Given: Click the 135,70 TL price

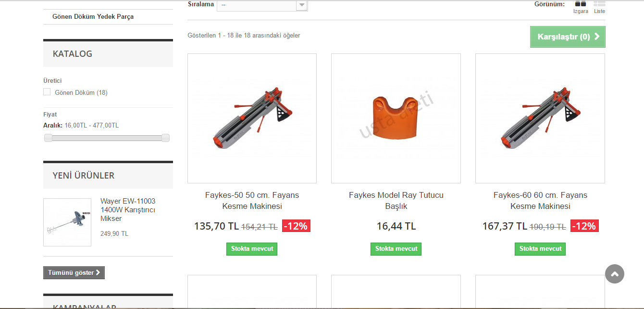Looking at the screenshot, I should pyautogui.click(x=216, y=226).
